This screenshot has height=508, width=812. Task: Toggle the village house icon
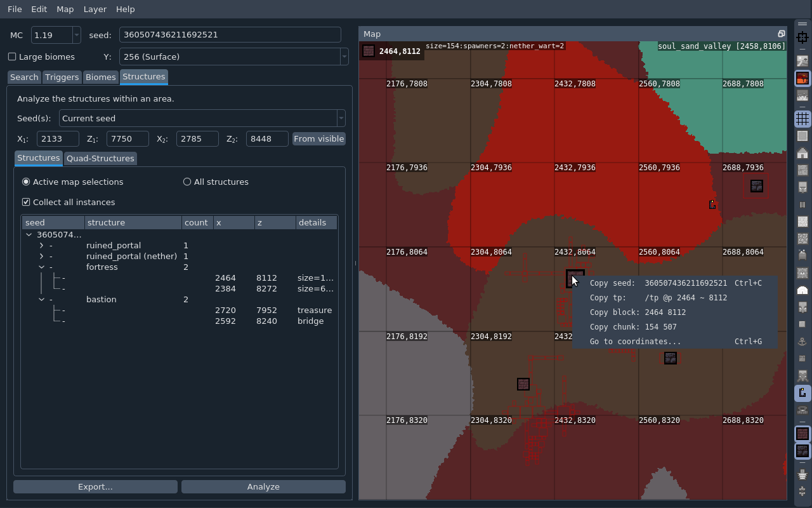(x=802, y=153)
